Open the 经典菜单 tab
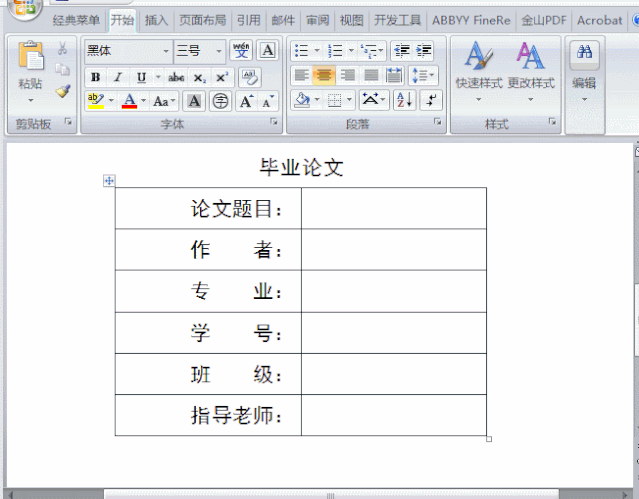Screen dimensions: 639x499 pos(76,20)
